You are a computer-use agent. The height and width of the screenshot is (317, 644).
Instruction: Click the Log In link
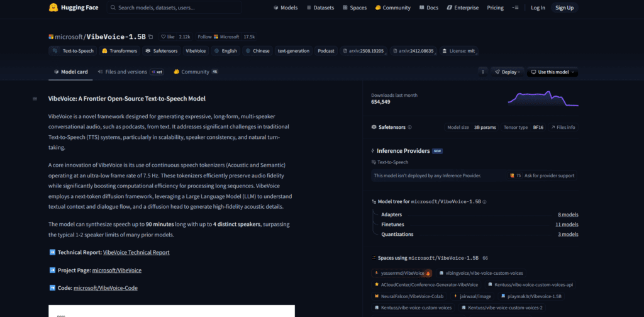click(x=538, y=8)
